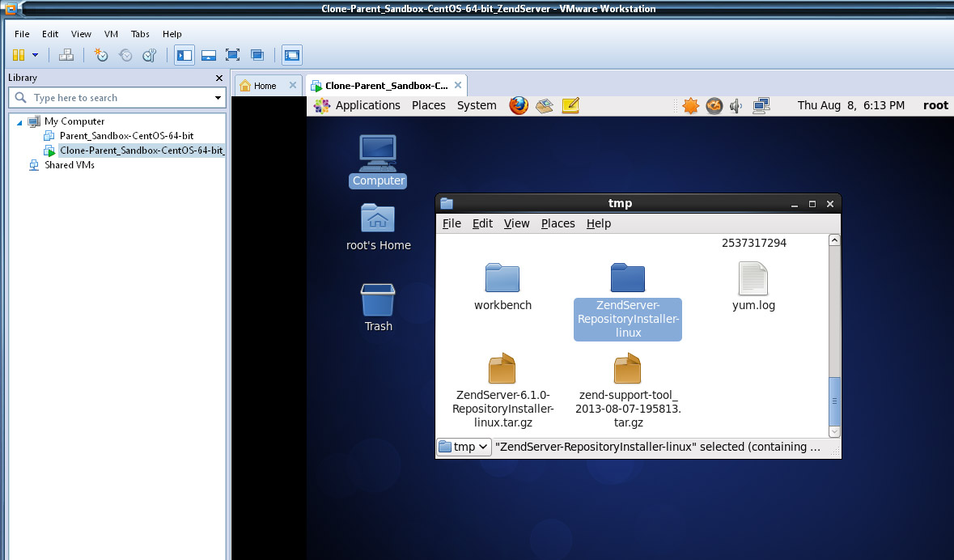Click the orange update notification icon
This screenshot has height=560, width=954.
(x=690, y=106)
